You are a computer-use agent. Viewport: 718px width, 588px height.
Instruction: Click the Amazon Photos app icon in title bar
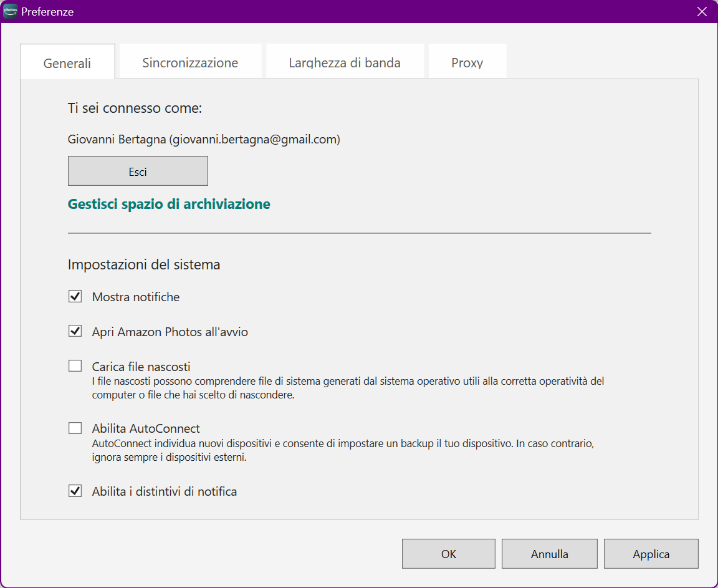[11, 11]
